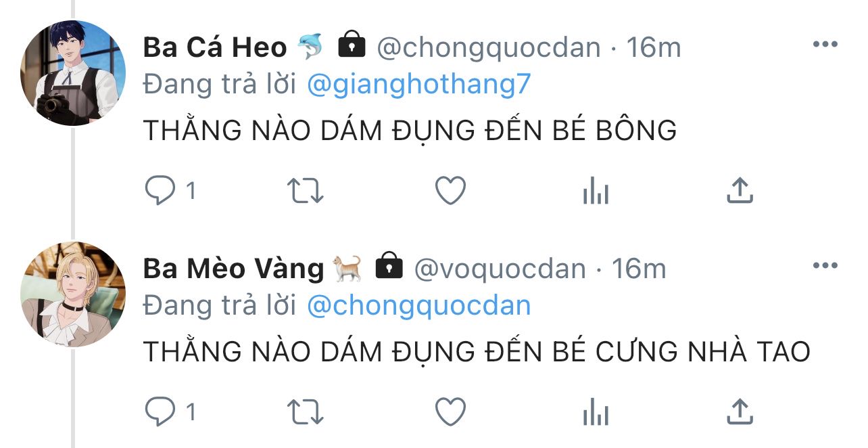Viewport: 868px width, 448px height.
Task: Like the tweet by Ba Cá Heo
Action: tap(450, 191)
